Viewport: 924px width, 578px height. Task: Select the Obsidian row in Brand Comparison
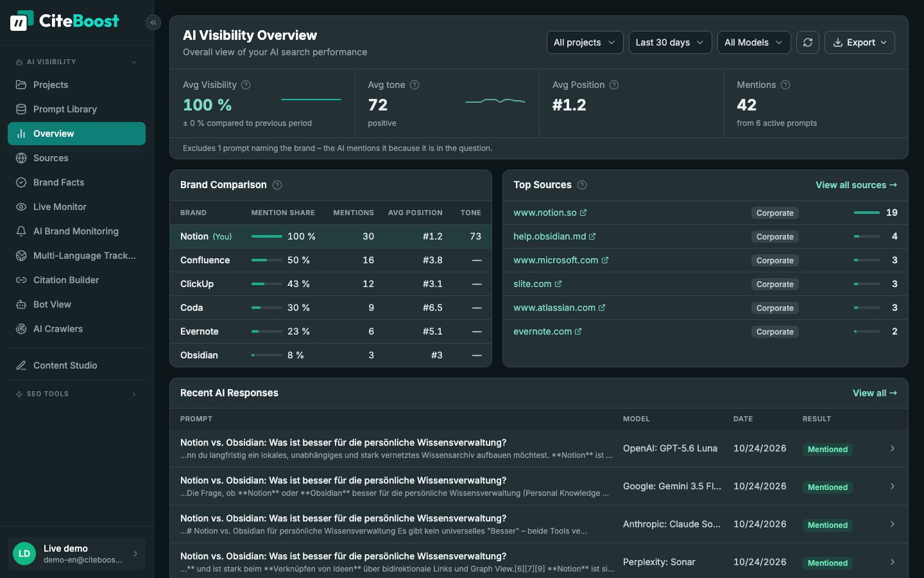tap(330, 355)
